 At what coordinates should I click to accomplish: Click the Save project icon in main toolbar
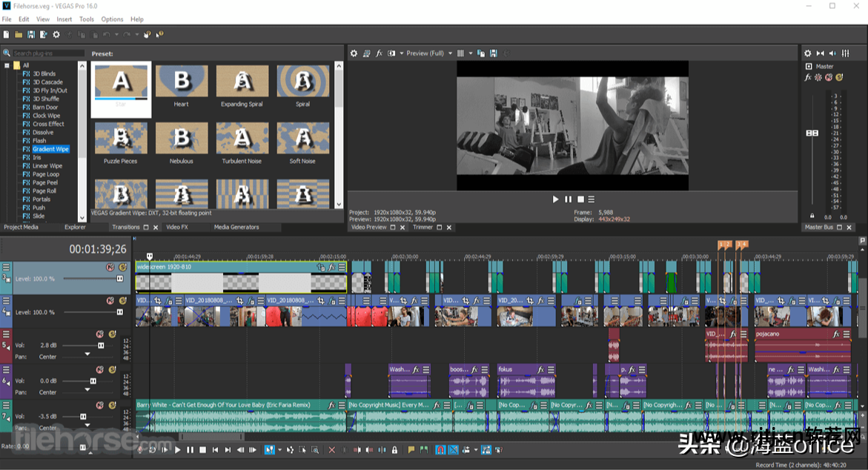31,34
